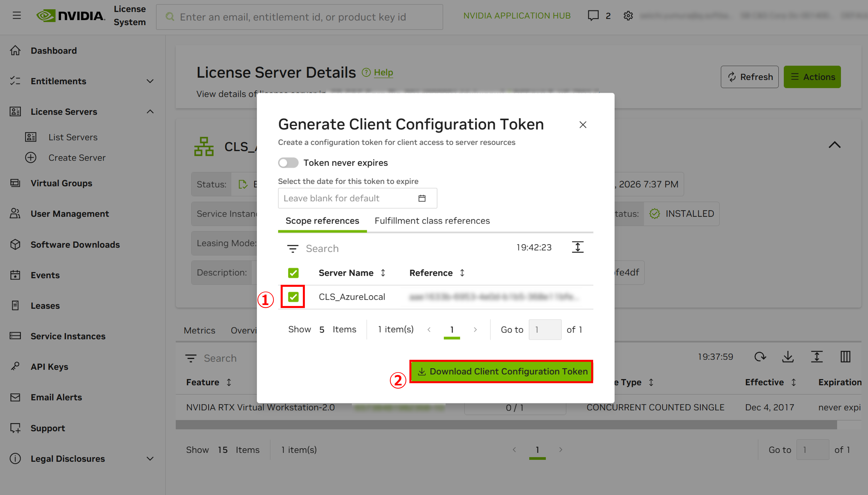
Task: Click the dialog Go to page field
Action: point(545,329)
